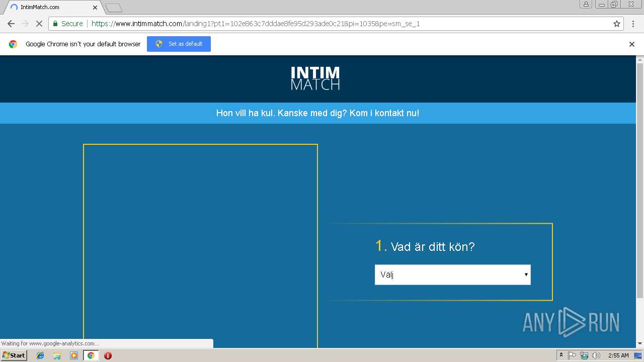Dismiss the default browser notification bar
Image resolution: width=644 pixels, height=362 pixels.
632,44
